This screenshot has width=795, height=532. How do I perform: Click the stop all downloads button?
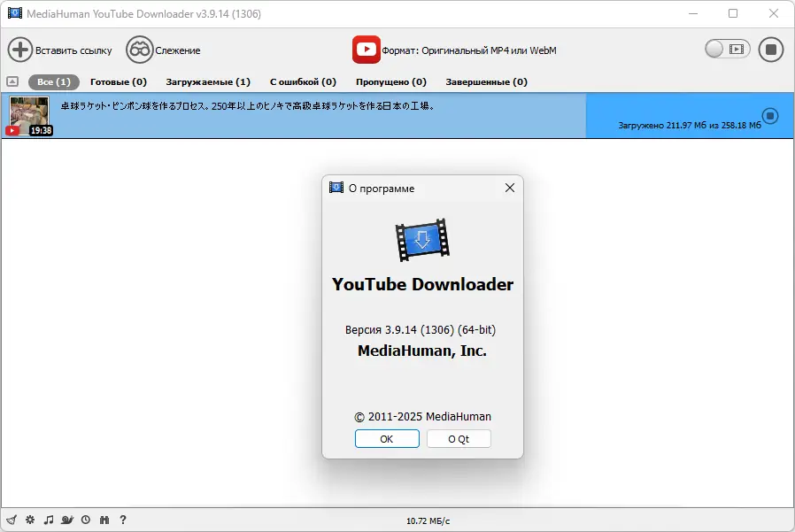coord(771,50)
